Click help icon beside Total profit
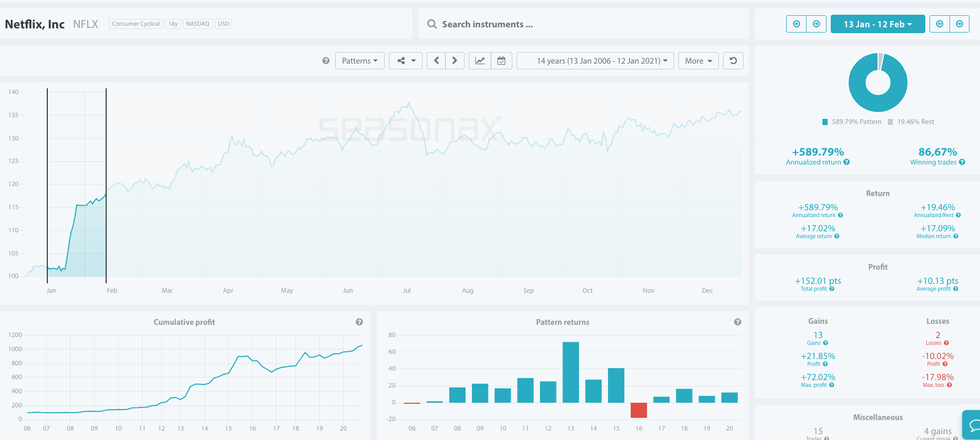Image resolution: width=980 pixels, height=440 pixels. [832, 289]
